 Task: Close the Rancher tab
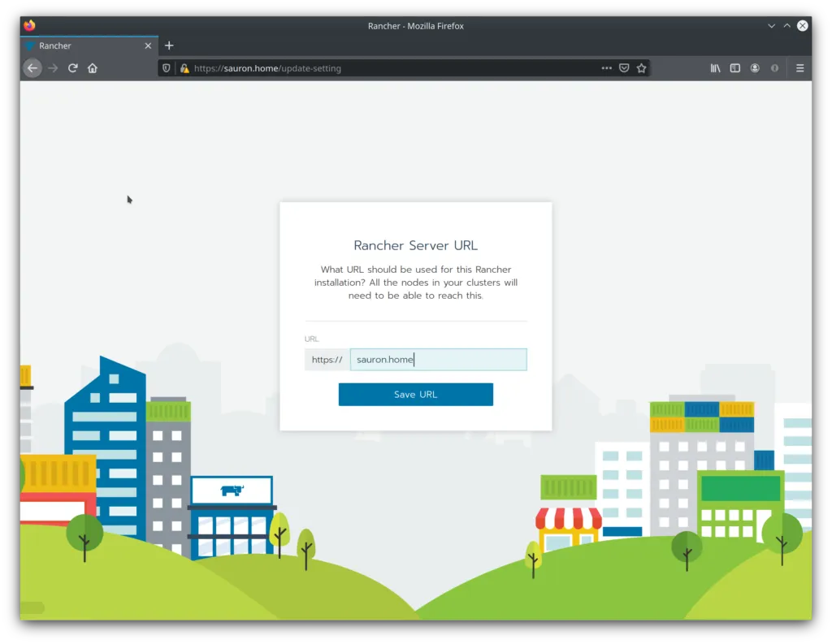(148, 45)
